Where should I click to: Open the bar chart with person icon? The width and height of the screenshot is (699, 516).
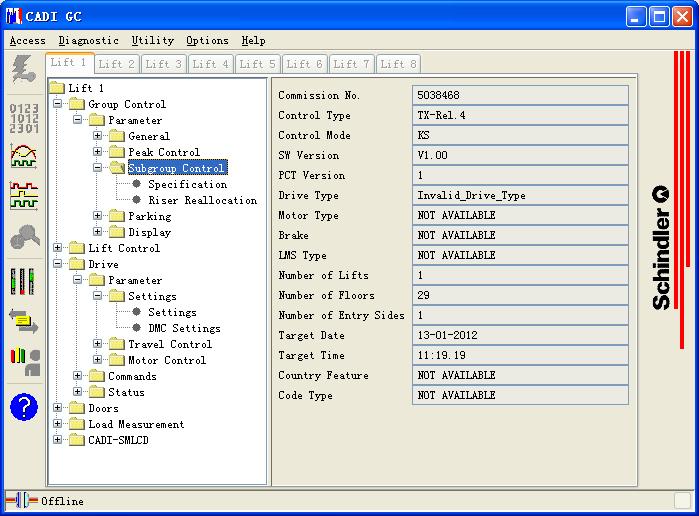pos(25,362)
